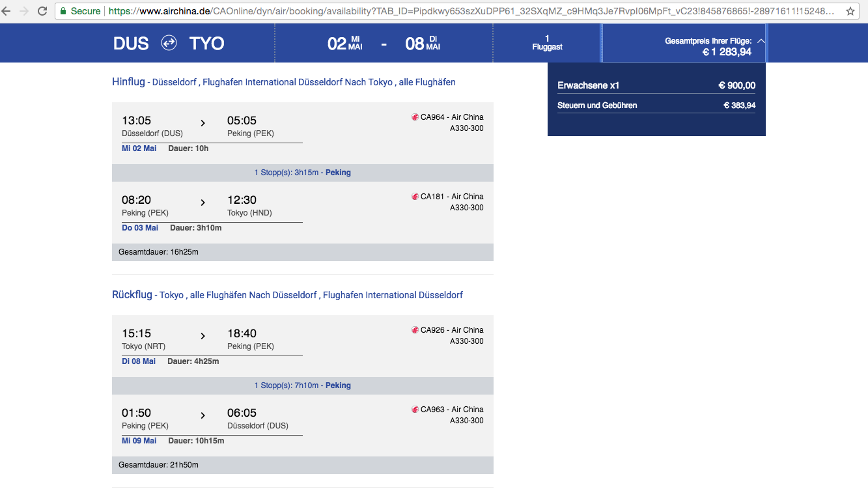The image size is (868, 489).
Task: Reload the page with the refresh icon
Action: pos(42,11)
